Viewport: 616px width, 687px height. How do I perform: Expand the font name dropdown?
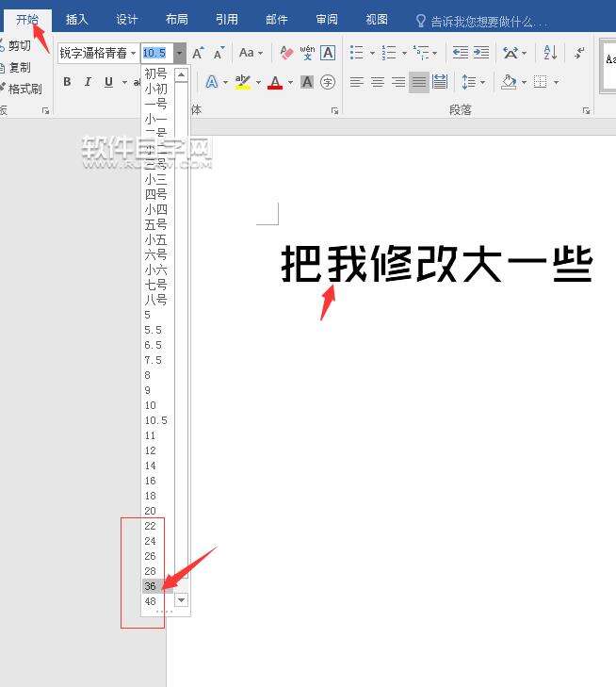point(133,53)
